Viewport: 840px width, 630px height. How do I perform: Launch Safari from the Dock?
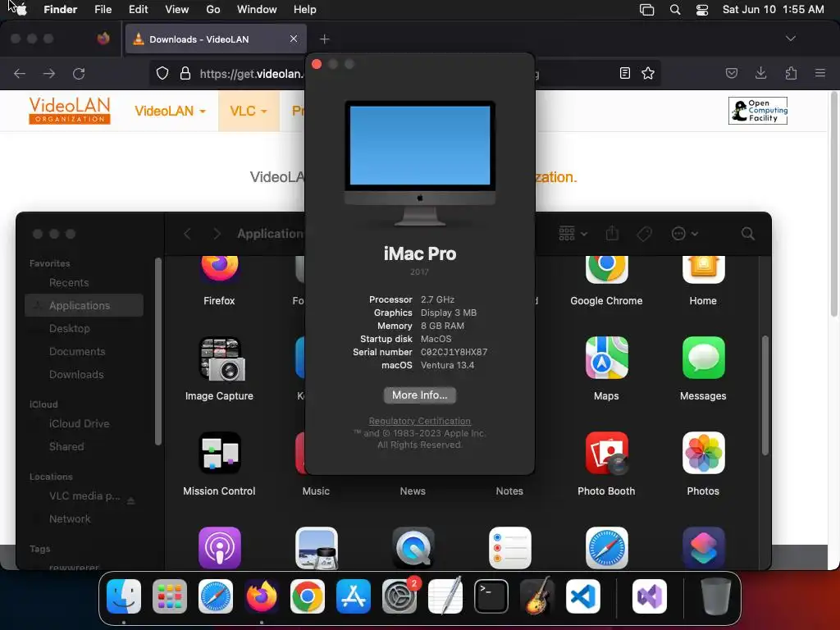(x=216, y=596)
